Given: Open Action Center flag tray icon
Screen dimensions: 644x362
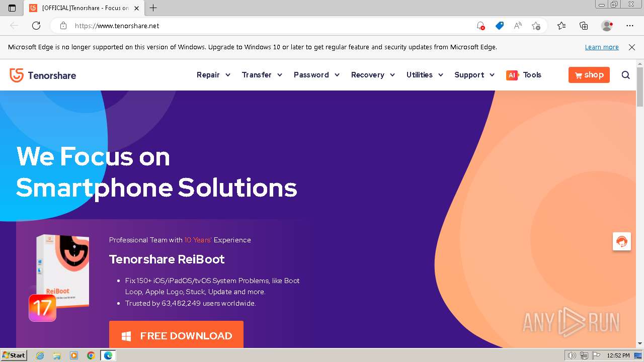Looking at the screenshot, I should click(x=595, y=355).
